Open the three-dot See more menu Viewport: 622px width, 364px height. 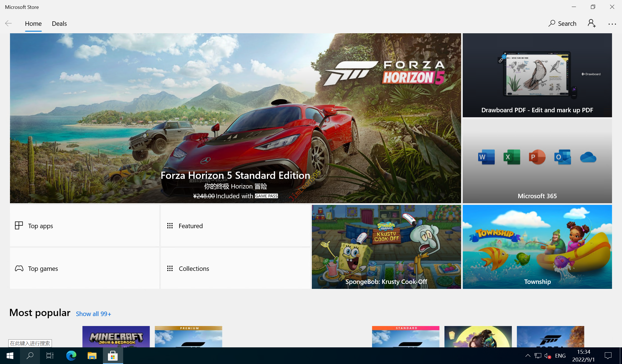(612, 24)
